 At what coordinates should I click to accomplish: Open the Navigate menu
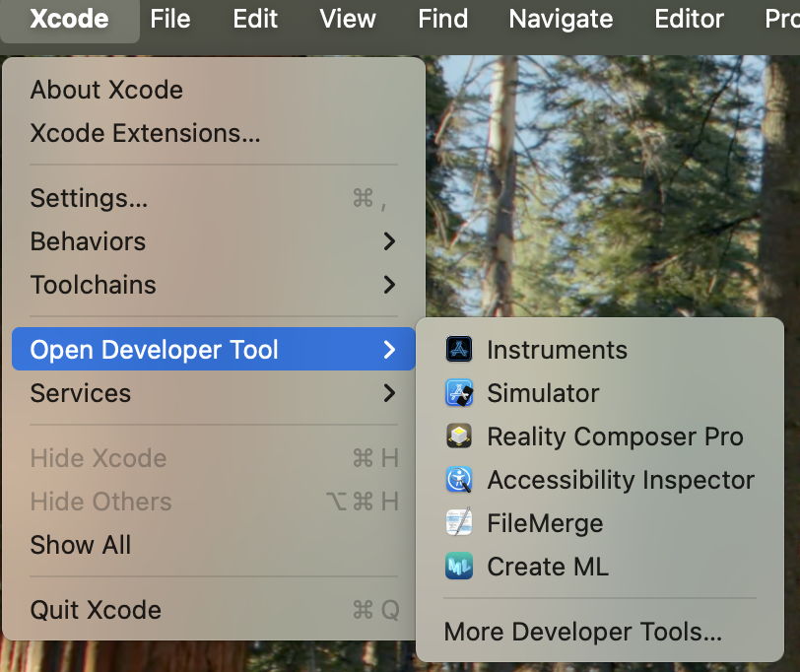[x=561, y=19]
